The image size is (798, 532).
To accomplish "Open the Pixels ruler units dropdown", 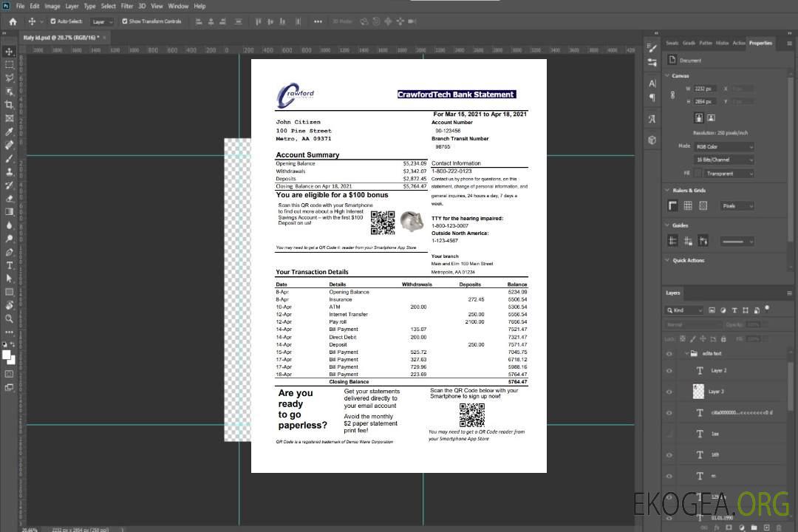I will pyautogui.click(x=737, y=206).
